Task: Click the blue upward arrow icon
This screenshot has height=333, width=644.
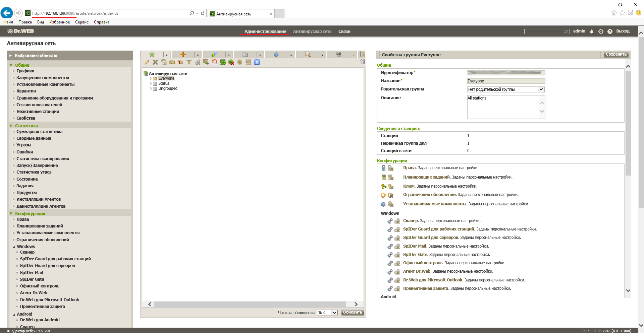Action: 257,62
